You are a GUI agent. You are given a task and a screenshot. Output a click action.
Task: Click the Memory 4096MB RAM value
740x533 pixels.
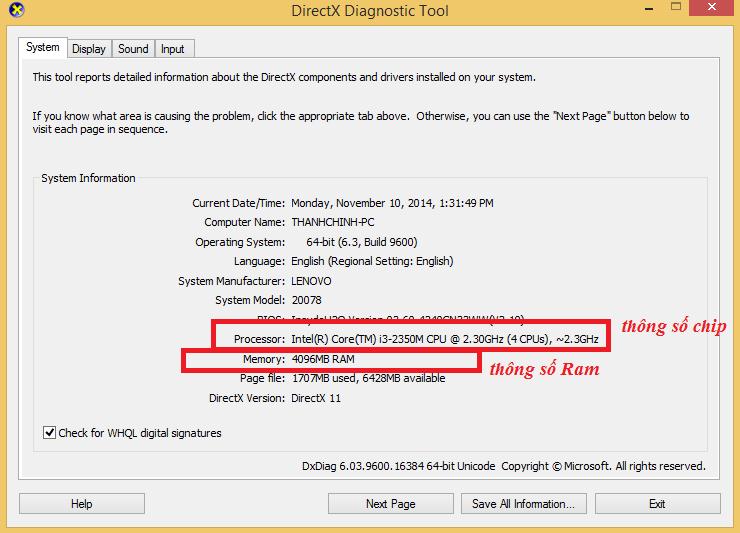pyautogui.click(x=323, y=359)
